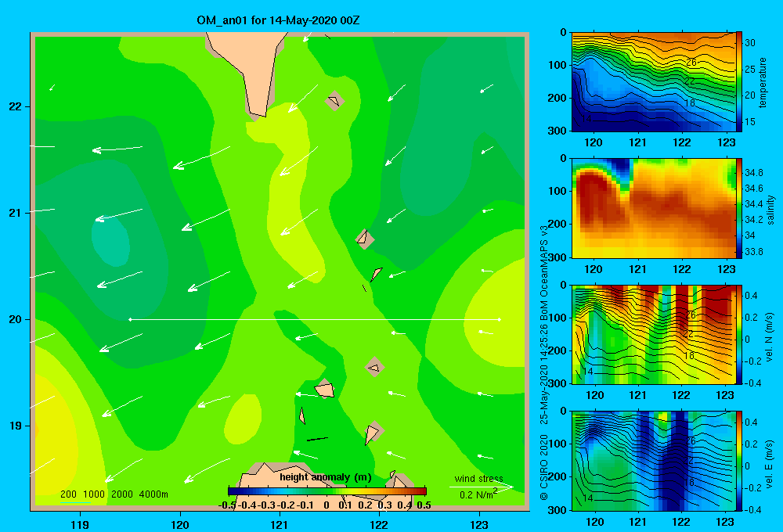This screenshot has width=783, height=532.
Task: Click the east endpoint of the transect line
Action: (x=499, y=319)
